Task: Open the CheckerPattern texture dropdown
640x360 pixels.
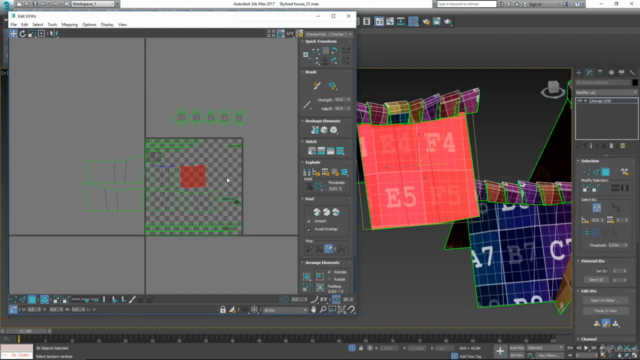Action: pos(329,34)
